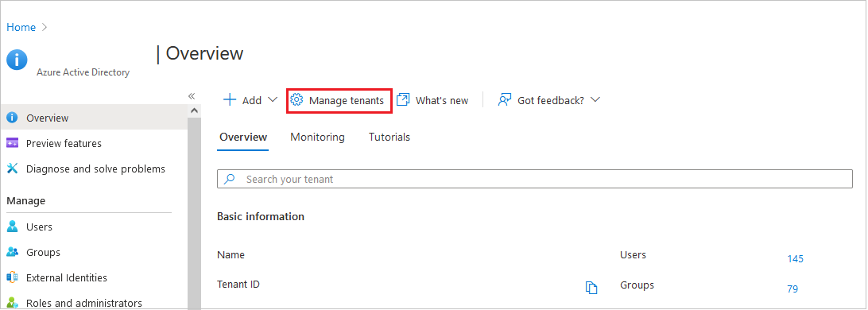Click the plus icon beside Add
This screenshot has height=310, width=868.
pos(229,100)
